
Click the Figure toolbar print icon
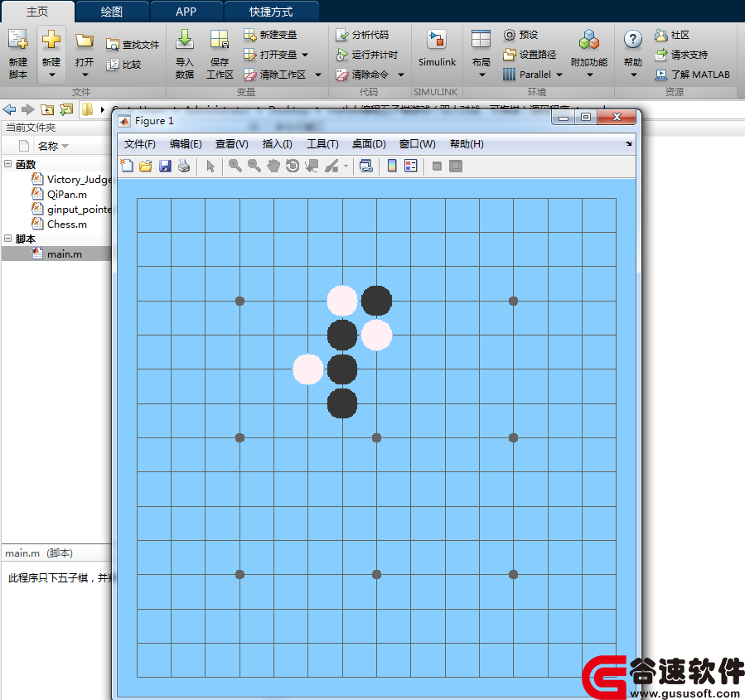pyautogui.click(x=184, y=166)
